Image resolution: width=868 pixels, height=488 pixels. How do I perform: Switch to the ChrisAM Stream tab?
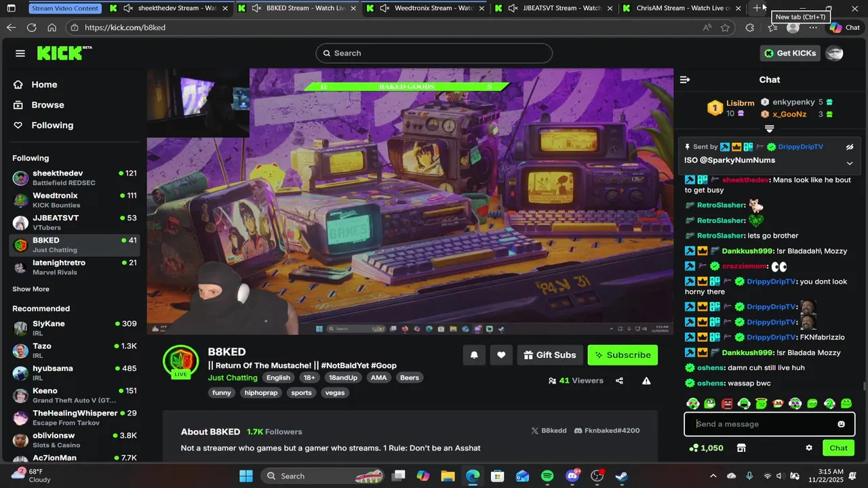click(x=682, y=8)
